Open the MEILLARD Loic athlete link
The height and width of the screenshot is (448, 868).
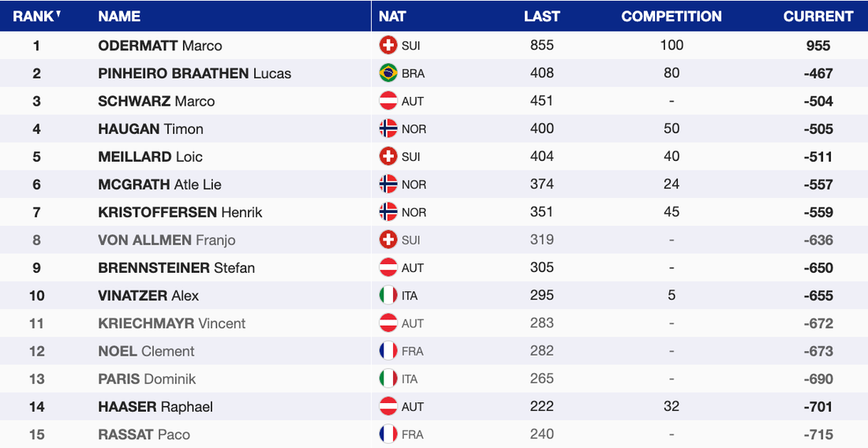[x=150, y=157]
